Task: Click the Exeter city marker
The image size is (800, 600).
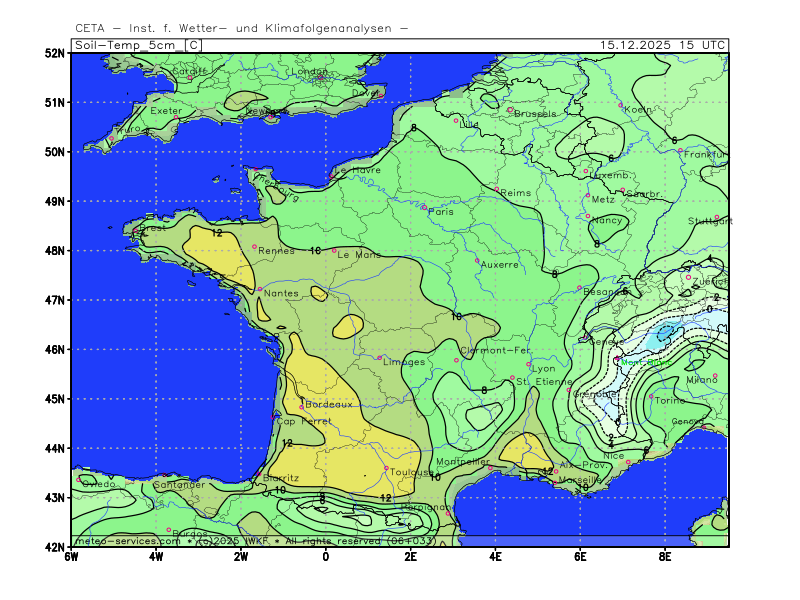Action: coord(176,118)
